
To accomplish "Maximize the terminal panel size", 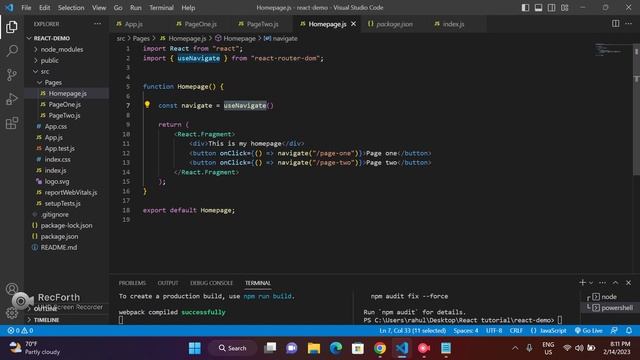I will coord(616,282).
